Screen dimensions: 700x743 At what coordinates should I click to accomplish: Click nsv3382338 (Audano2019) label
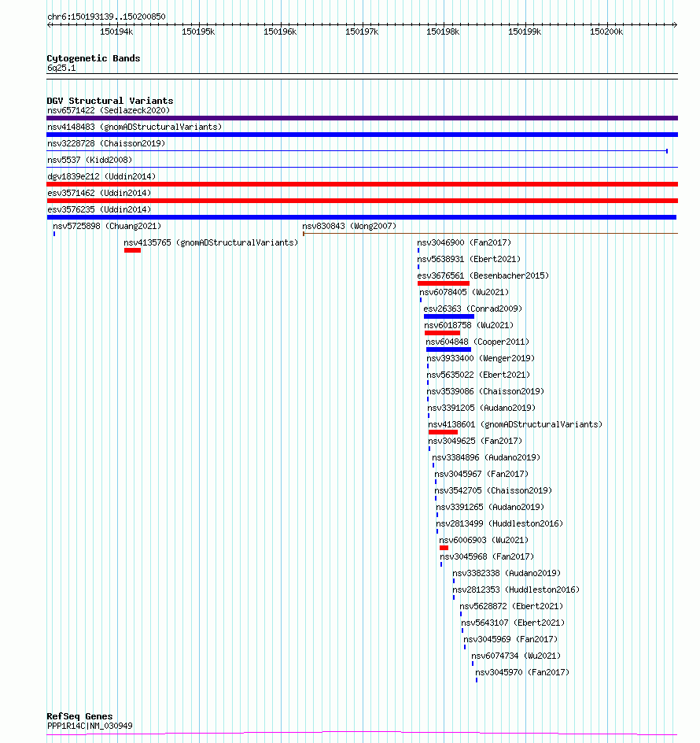click(x=507, y=575)
